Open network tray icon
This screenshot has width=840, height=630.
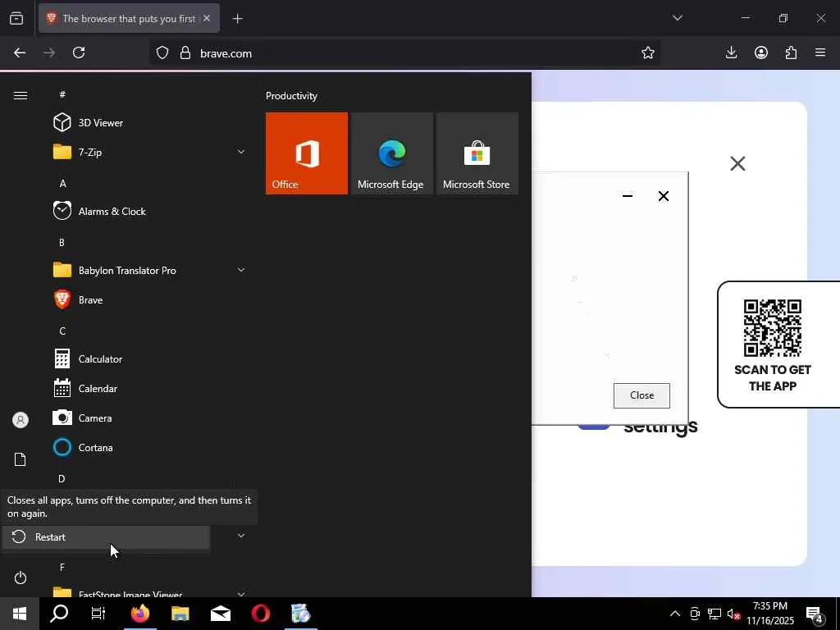[714, 614]
